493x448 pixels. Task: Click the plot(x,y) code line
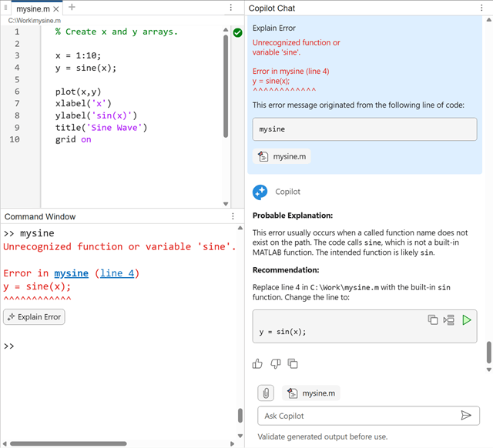tap(79, 92)
